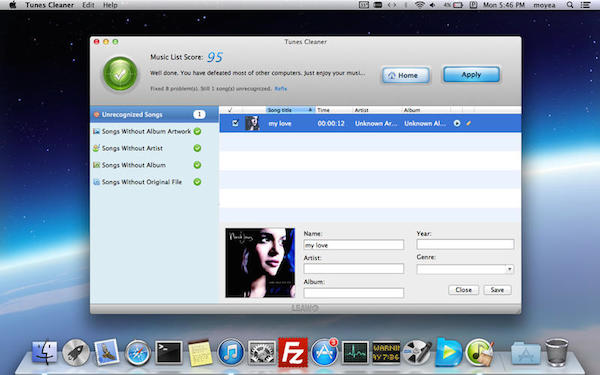
Task: Click the Apply button
Action: [x=471, y=75]
